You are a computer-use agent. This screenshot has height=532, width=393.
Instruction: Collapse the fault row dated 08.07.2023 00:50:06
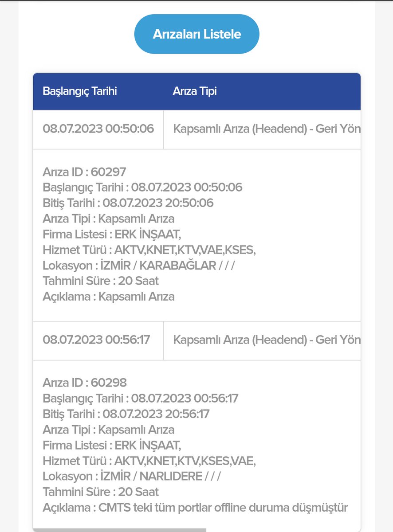pos(98,129)
